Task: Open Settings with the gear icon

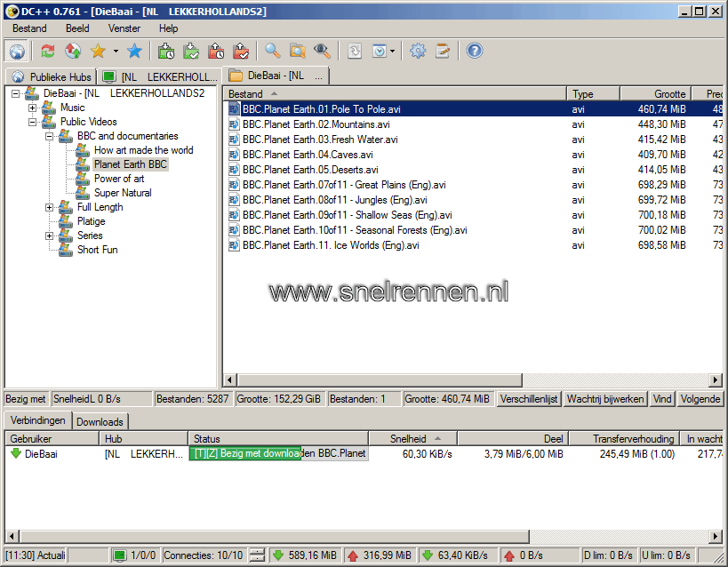Action: 418,51
